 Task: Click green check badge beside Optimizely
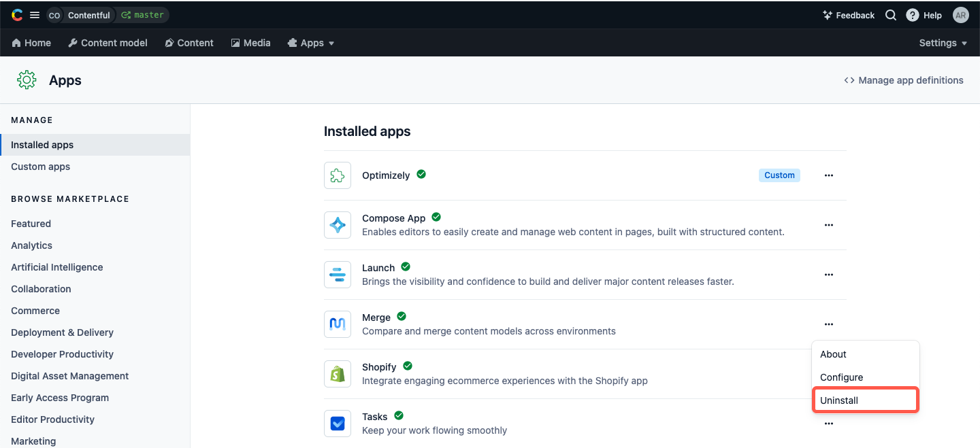point(421,174)
